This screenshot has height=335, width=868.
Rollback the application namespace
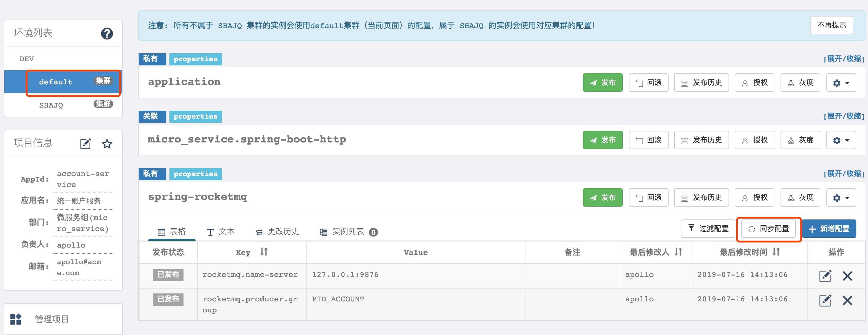[x=648, y=83]
